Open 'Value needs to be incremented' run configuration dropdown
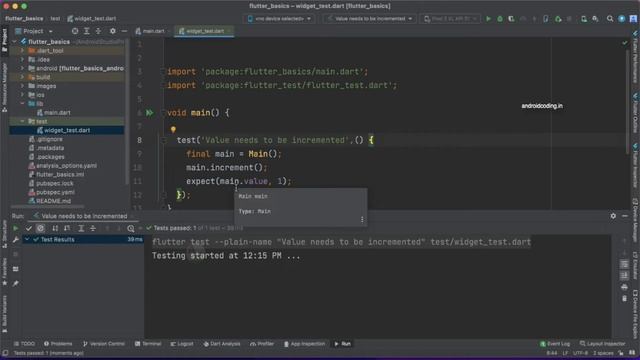Screen dimensions: 640x360 370,19
